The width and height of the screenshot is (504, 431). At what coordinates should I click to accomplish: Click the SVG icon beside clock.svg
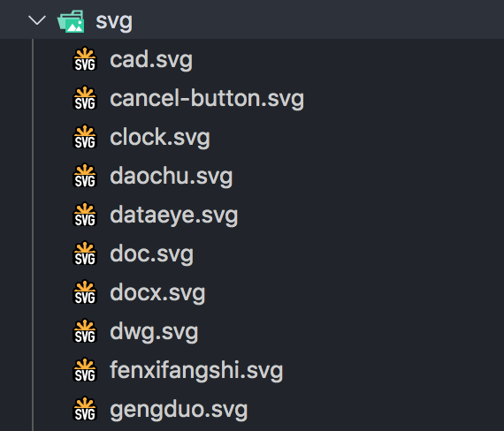click(x=85, y=137)
